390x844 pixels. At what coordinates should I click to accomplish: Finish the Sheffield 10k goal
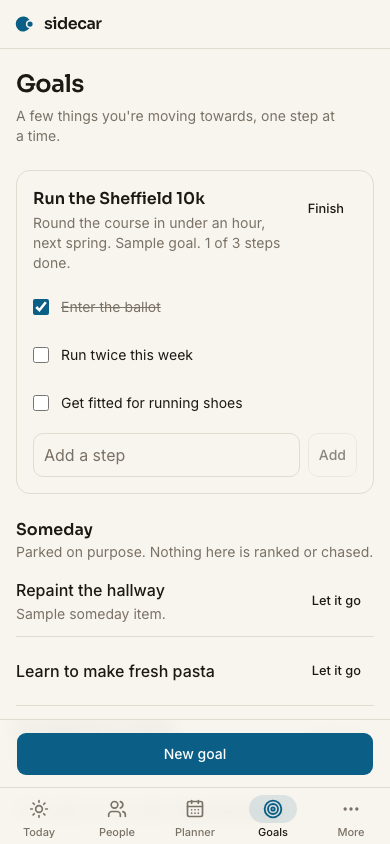325,209
